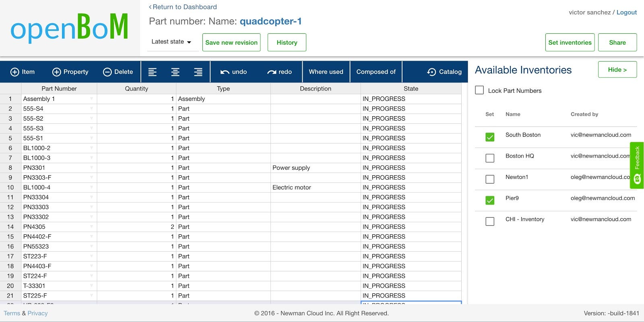The height and width of the screenshot is (322, 644).
Task: Open dropdown arrow on Assembly 1 cell
Action: coord(92,98)
